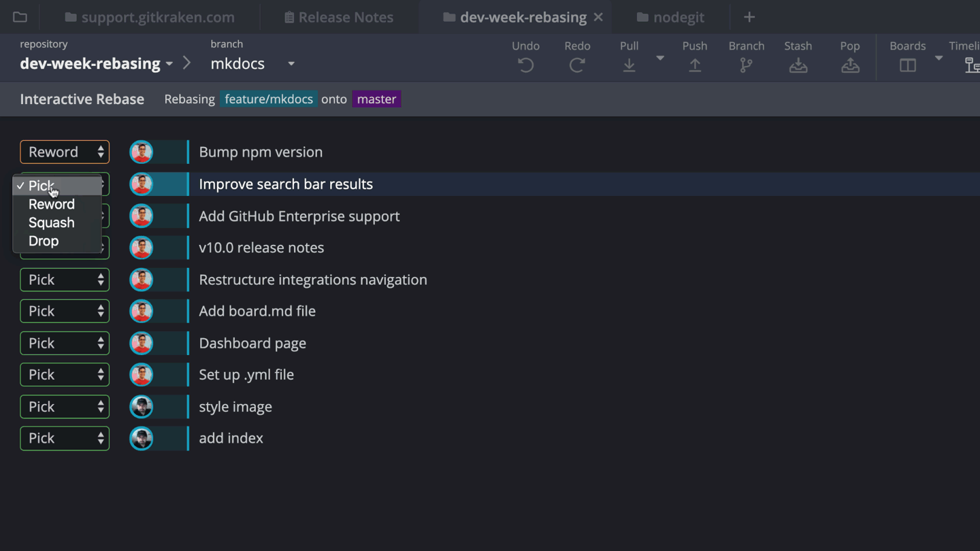Click the Redo icon in toolbar
This screenshot has height=551, width=980.
click(577, 65)
